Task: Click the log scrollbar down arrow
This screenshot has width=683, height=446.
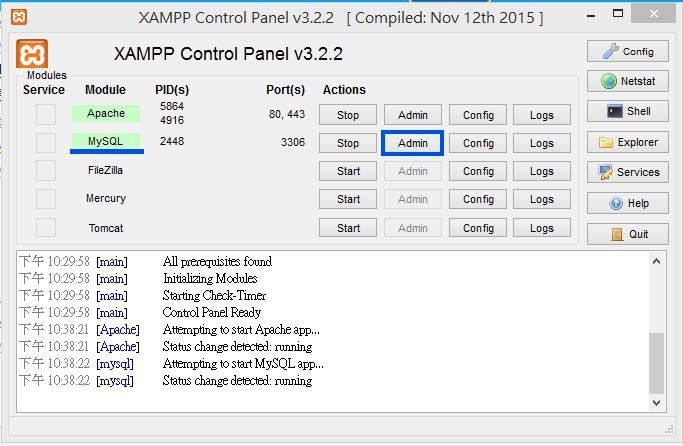Action: (656, 402)
